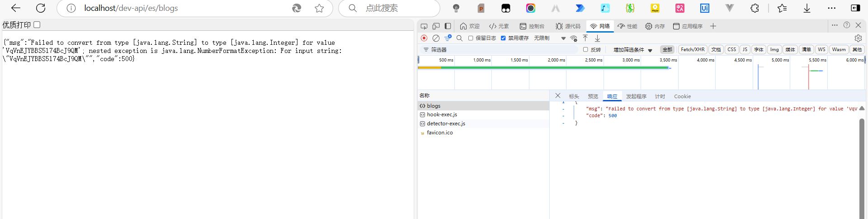The image size is (868, 219).
Task: Go back with the browser back arrow
Action: (16, 8)
